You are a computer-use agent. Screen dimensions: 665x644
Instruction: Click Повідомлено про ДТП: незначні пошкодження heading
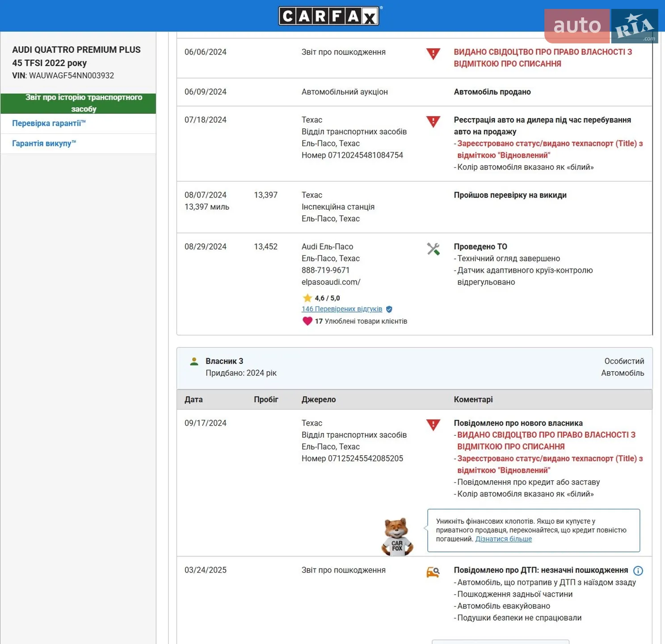pos(541,570)
